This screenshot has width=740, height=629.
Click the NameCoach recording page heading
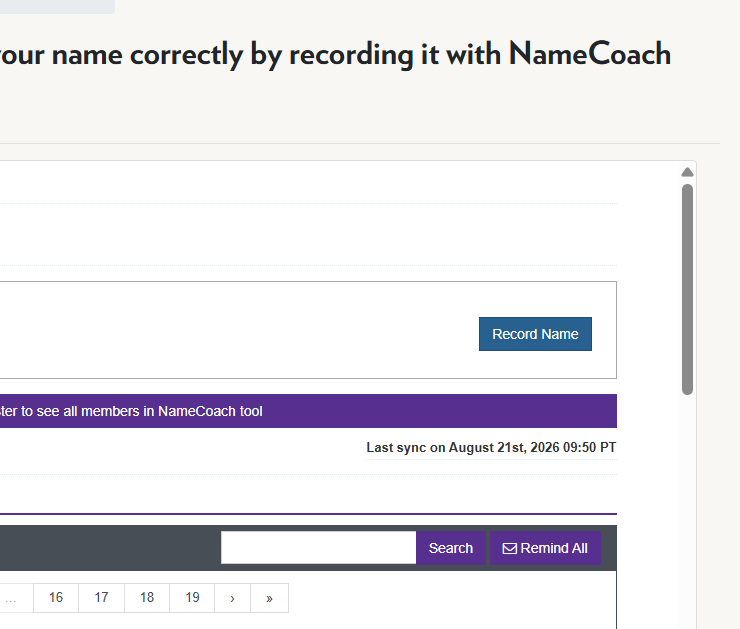(335, 54)
